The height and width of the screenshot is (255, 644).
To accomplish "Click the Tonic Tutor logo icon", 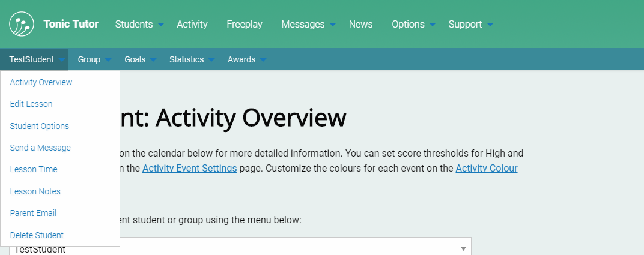I will point(22,24).
